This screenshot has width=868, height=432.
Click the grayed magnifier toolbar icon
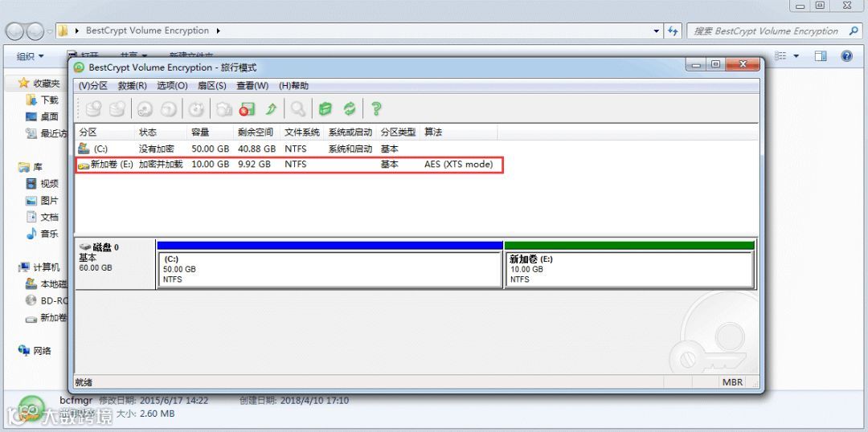[x=298, y=109]
